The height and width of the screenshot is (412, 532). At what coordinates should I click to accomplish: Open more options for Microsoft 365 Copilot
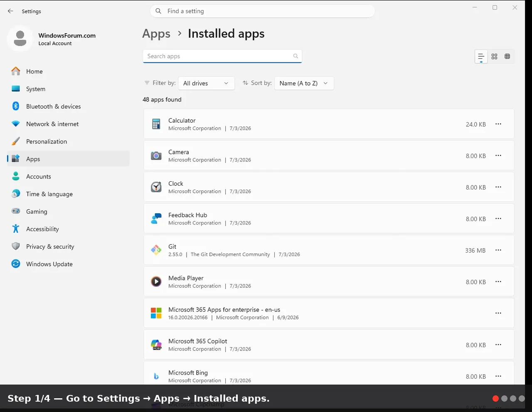click(498, 345)
